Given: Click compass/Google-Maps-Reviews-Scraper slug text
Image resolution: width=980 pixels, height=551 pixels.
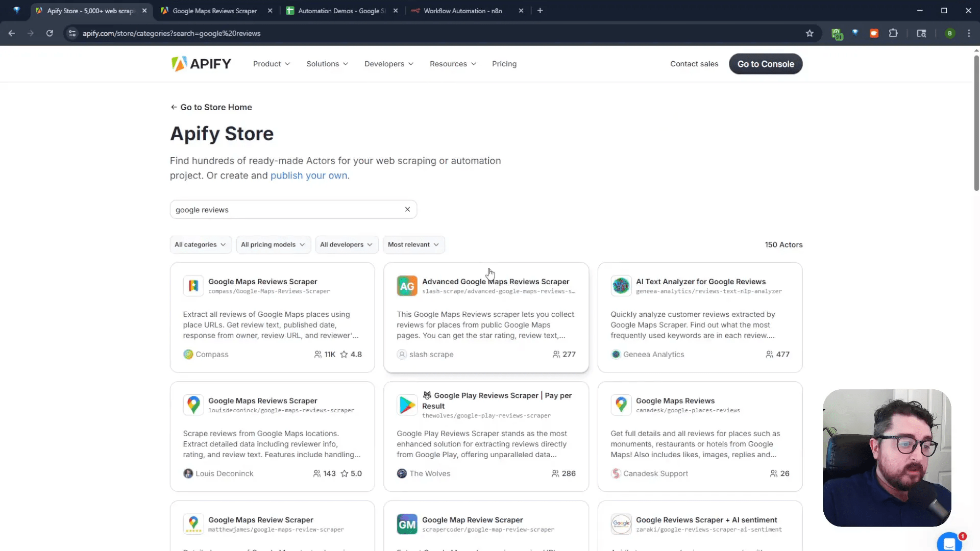Looking at the screenshot, I should coord(269,291).
